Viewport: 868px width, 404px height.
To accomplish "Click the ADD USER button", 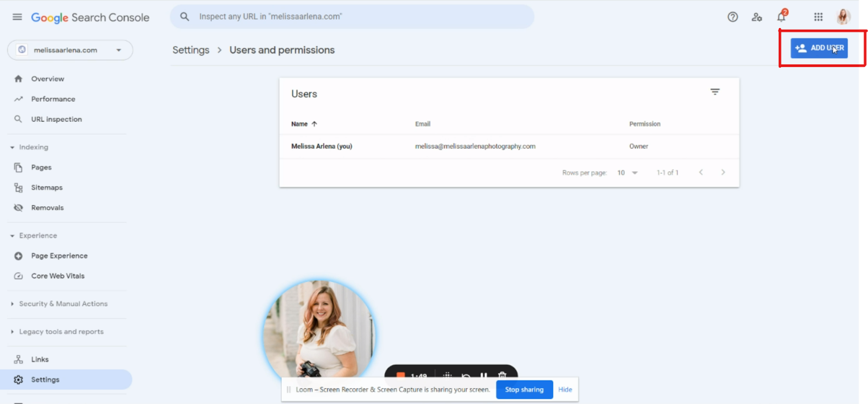I will click(819, 48).
